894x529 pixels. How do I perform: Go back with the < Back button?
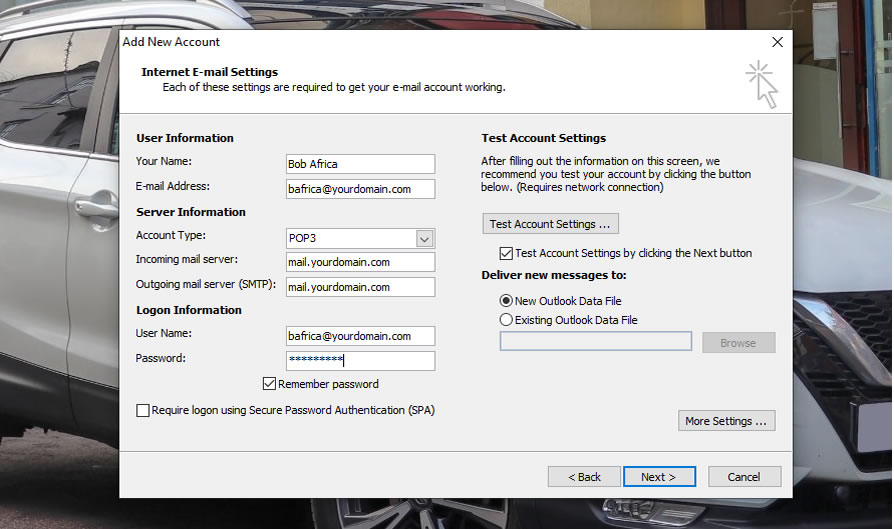[x=584, y=477]
